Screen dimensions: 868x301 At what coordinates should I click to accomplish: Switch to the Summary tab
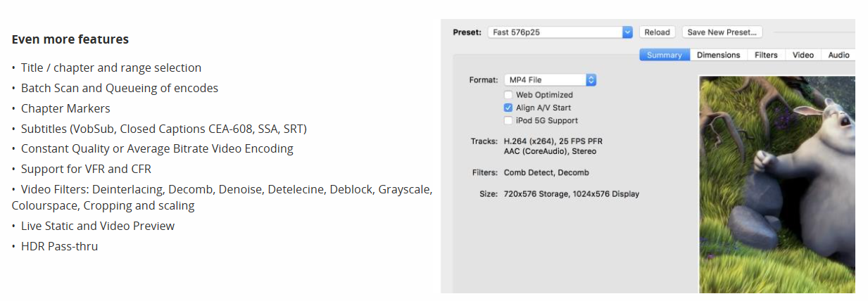pyautogui.click(x=665, y=55)
